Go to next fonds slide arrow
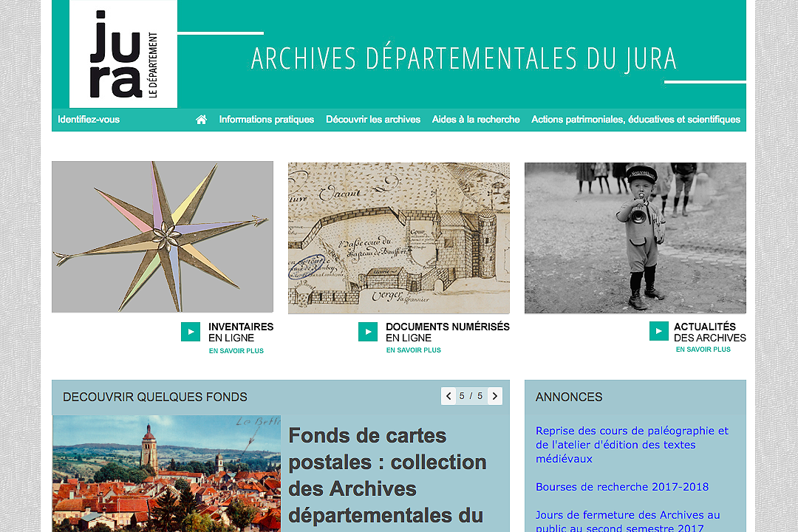Viewport: 798px width, 532px height. [x=494, y=396]
